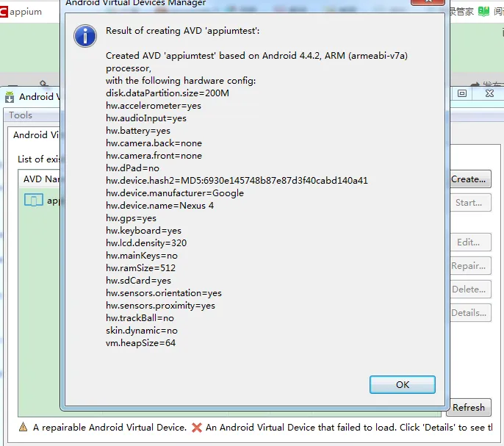Screen dimensions: 504x446
Task: Click the hw.sensors.orientation=yes line
Action: pos(164,293)
